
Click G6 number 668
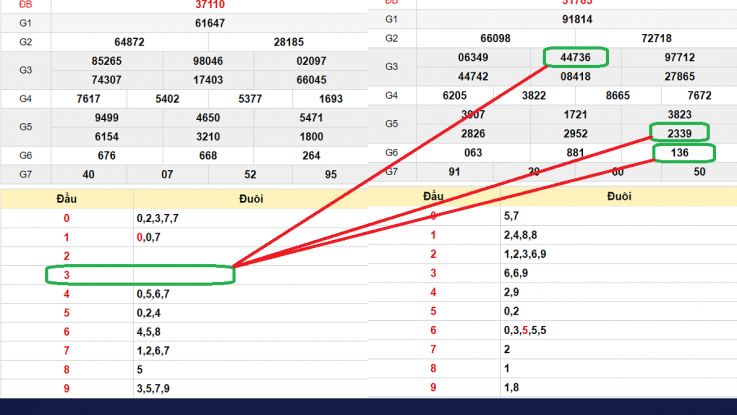[208, 156]
